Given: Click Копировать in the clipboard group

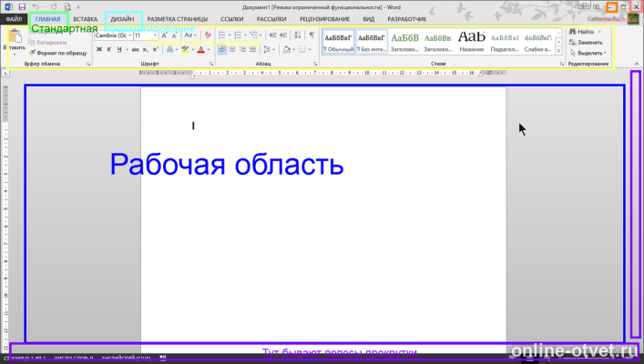Looking at the screenshot, I should (x=47, y=42).
